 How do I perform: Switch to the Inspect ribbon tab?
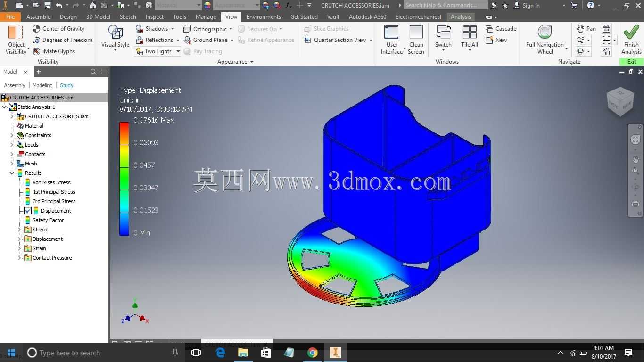click(x=155, y=16)
